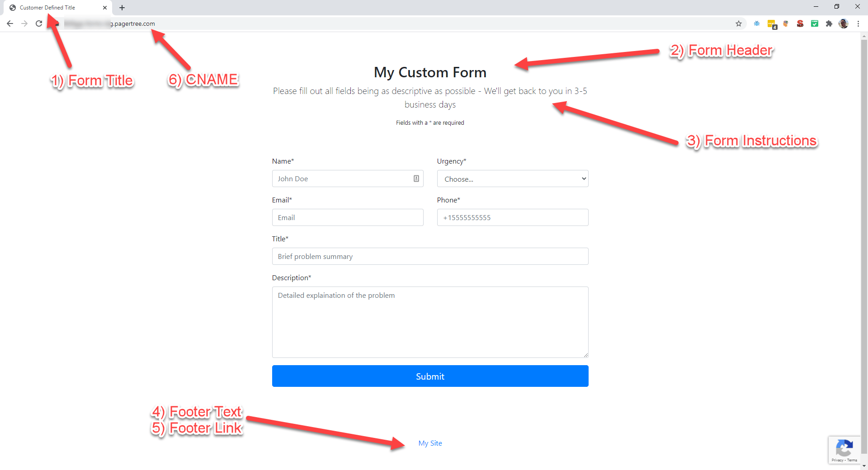Click the Chrome profile avatar
Viewport: 868px width, 470px height.
[x=844, y=23]
